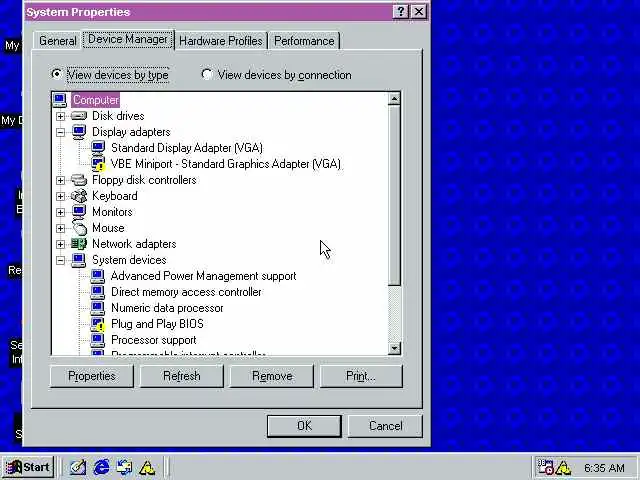This screenshot has height=480, width=640.
Task: Click the Remove button
Action: 272,376
